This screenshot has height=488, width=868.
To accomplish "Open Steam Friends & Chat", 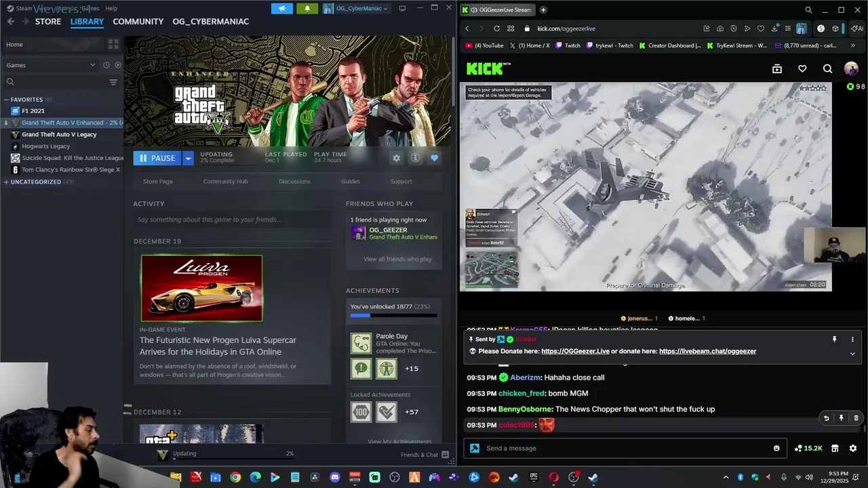I will [425, 455].
